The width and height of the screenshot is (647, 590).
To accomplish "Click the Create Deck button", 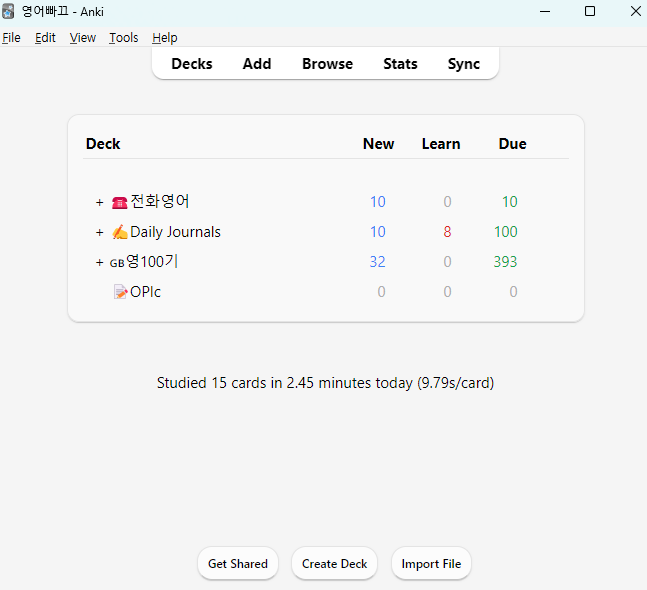I will pyautogui.click(x=334, y=564).
